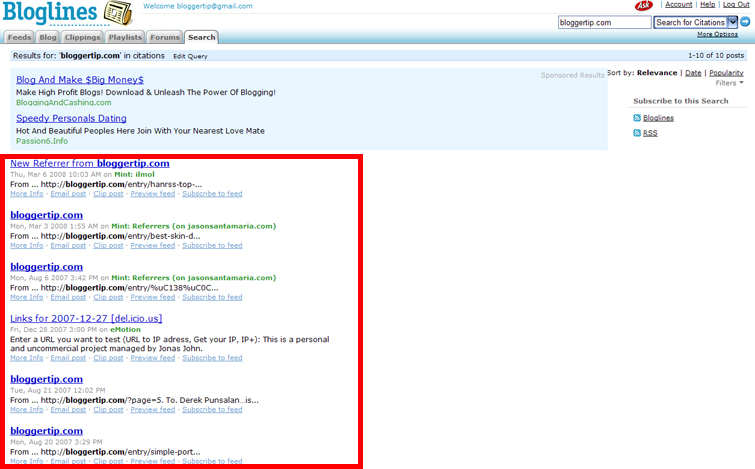
Task: Sort results by Popularity
Action: 726,73
